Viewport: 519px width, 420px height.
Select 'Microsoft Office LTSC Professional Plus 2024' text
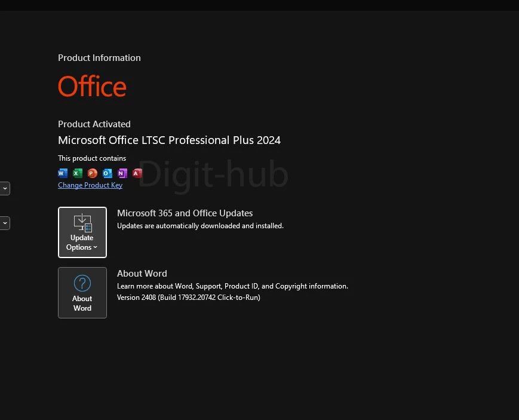click(169, 140)
